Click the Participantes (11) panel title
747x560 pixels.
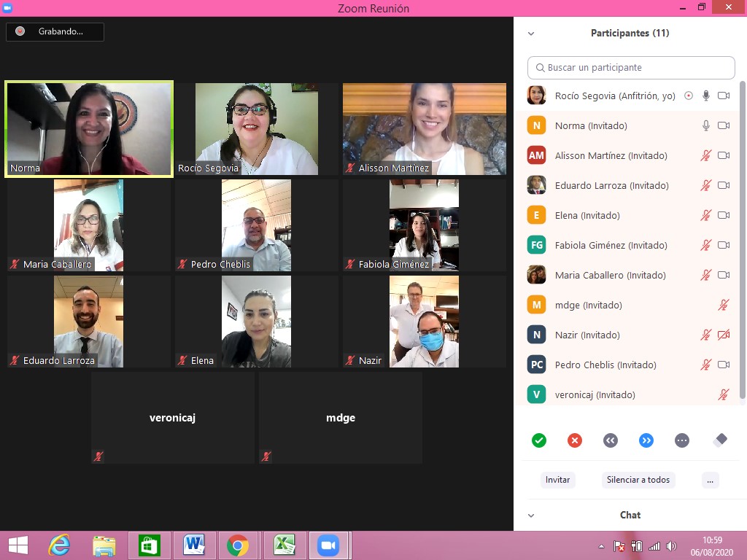tap(630, 34)
